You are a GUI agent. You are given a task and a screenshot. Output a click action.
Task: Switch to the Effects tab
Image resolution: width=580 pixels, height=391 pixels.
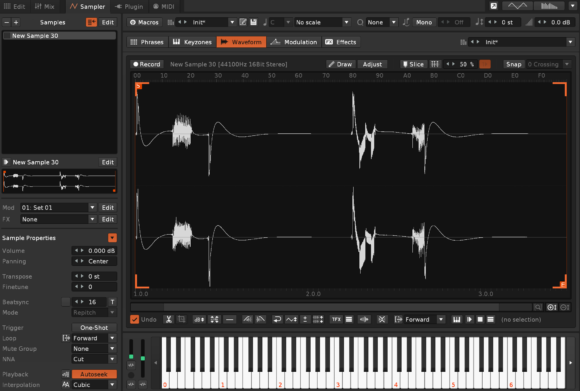(341, 42)
